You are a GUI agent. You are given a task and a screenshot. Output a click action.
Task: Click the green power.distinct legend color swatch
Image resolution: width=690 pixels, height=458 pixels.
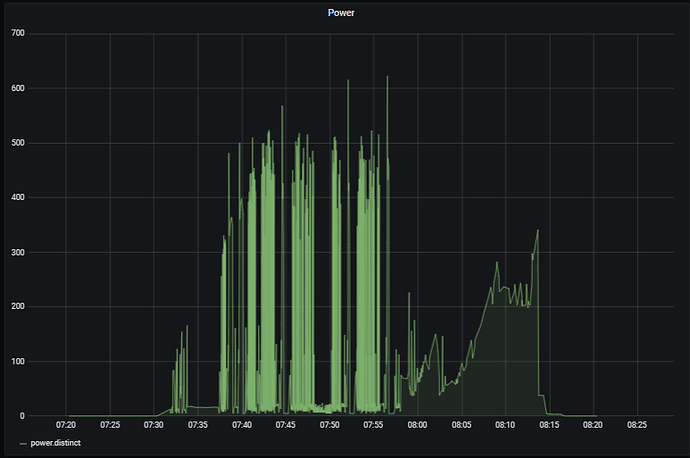click(23, 444)
